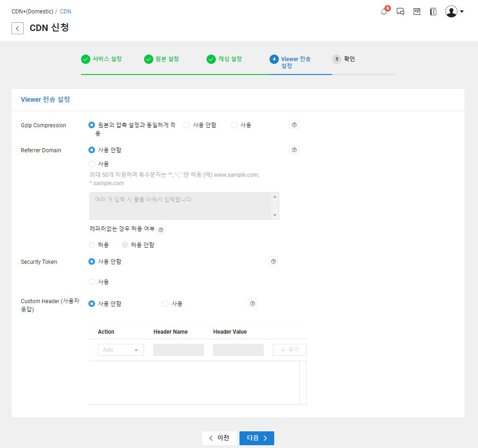The image size is (478, 448).
Task: Select 사용 안함 for Security Token
Action: 91,261
